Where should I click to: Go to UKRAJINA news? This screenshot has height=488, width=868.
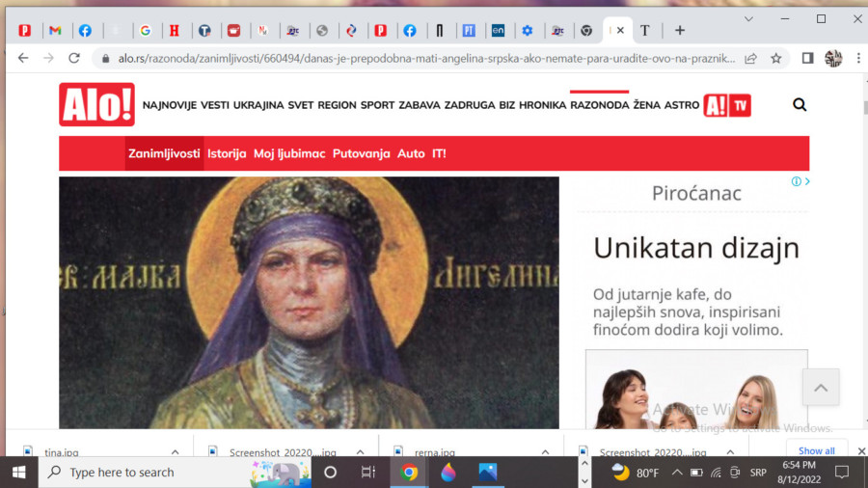258,105
